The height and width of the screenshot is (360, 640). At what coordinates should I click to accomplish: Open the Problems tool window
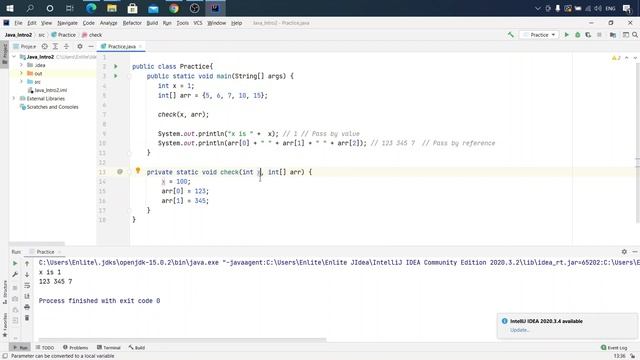coord(76,348)
